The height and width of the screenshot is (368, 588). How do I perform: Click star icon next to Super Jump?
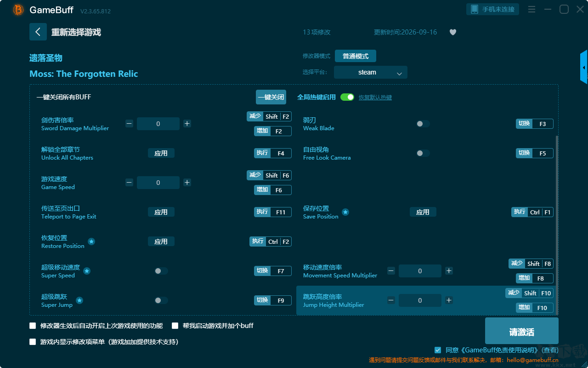tap(79, 300)
